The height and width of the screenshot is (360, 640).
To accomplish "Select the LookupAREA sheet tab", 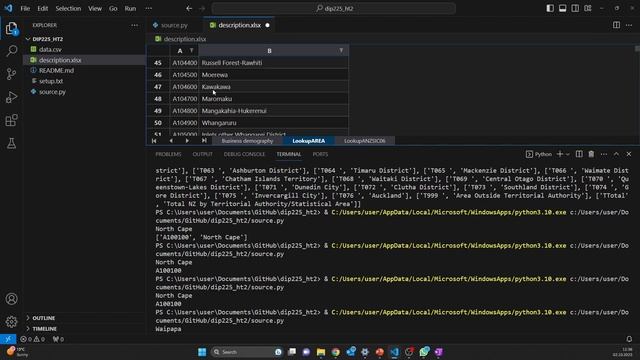I will click(309, 141).
